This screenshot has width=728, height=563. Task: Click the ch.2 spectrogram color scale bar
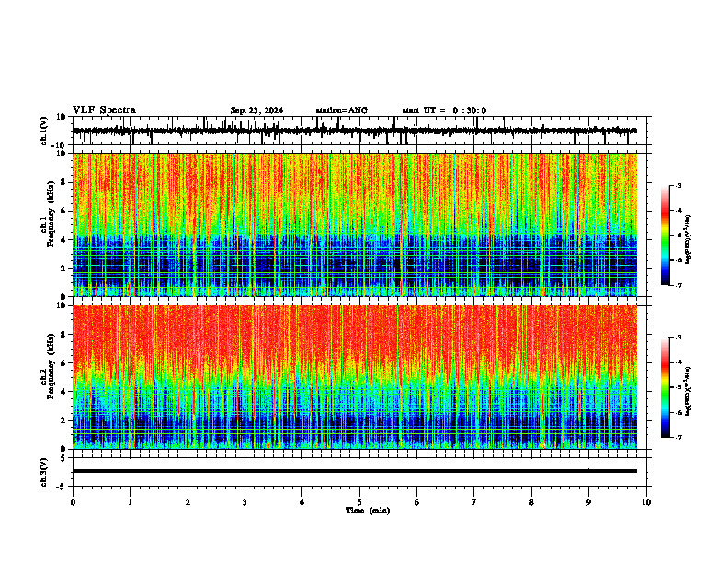pos(665,387)
